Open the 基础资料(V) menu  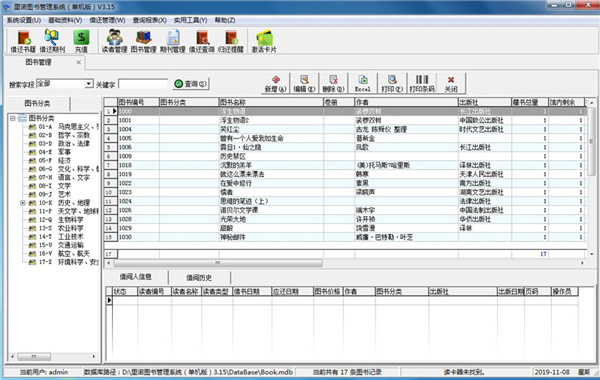pyautogui.click(x=65, y=20)
